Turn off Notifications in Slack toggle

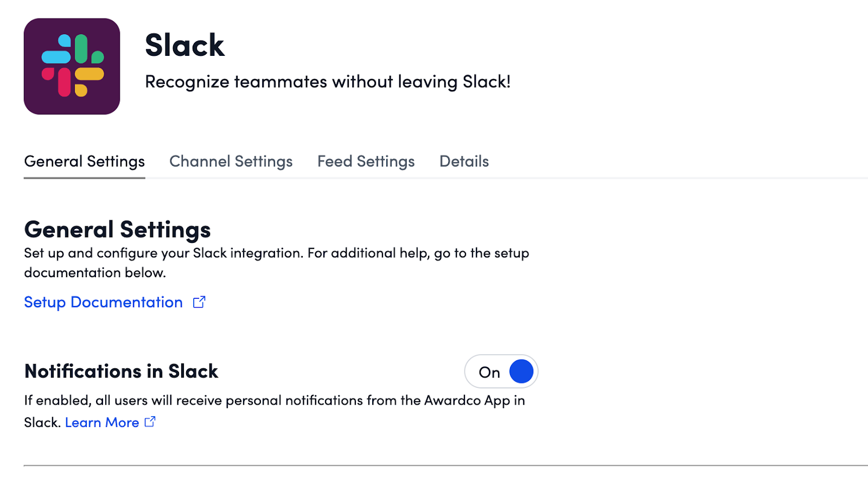501,372
